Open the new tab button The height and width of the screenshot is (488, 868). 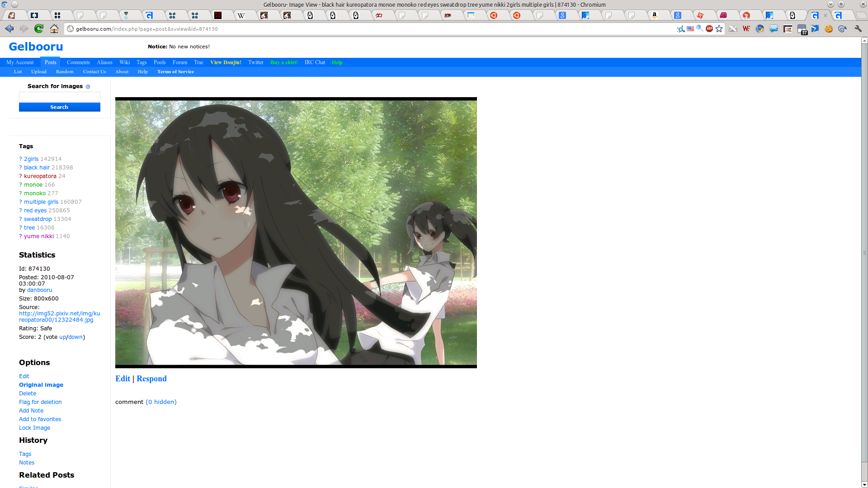[861, 15]
